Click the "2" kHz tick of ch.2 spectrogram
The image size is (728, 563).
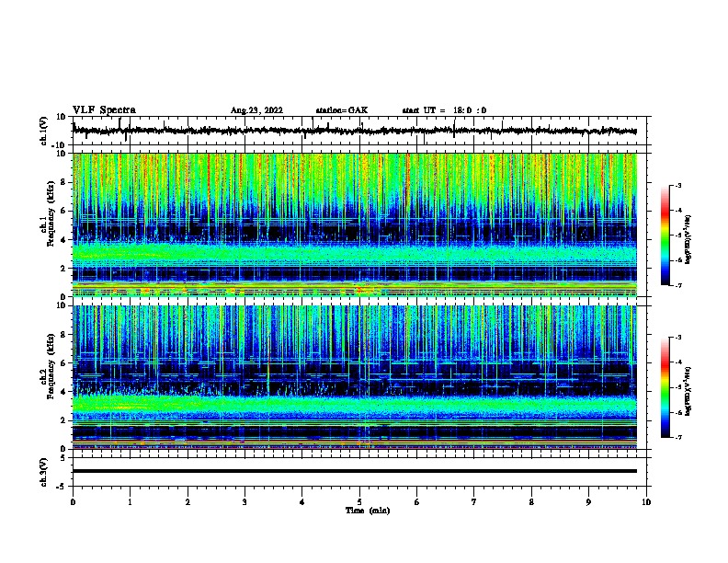tap(63, 420)
